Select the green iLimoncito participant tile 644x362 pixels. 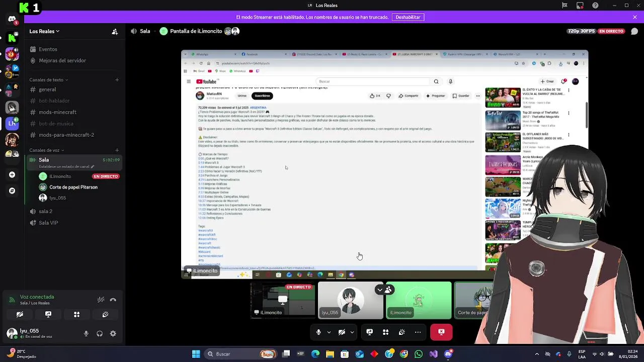(419, 300)
